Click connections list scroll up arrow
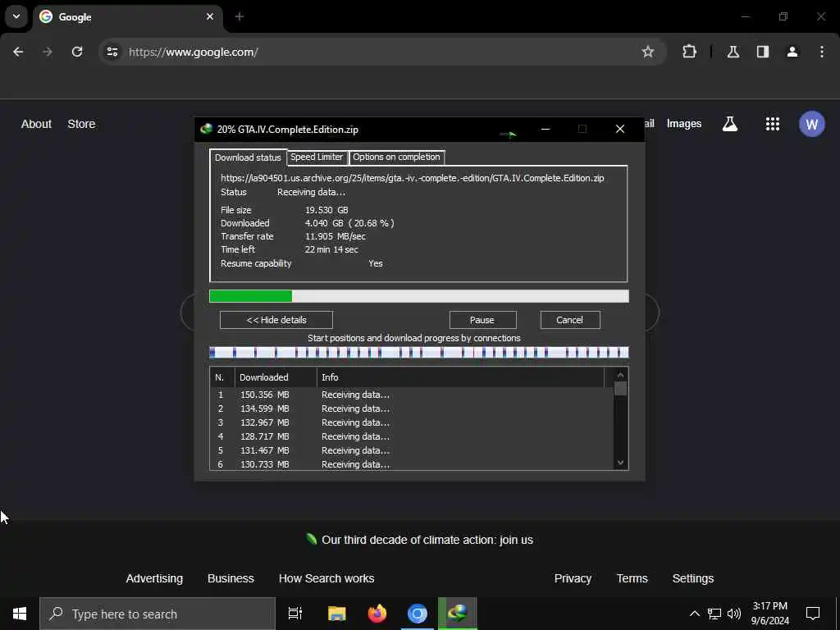Viewport: 840px width, 630px height. (620, 375)
